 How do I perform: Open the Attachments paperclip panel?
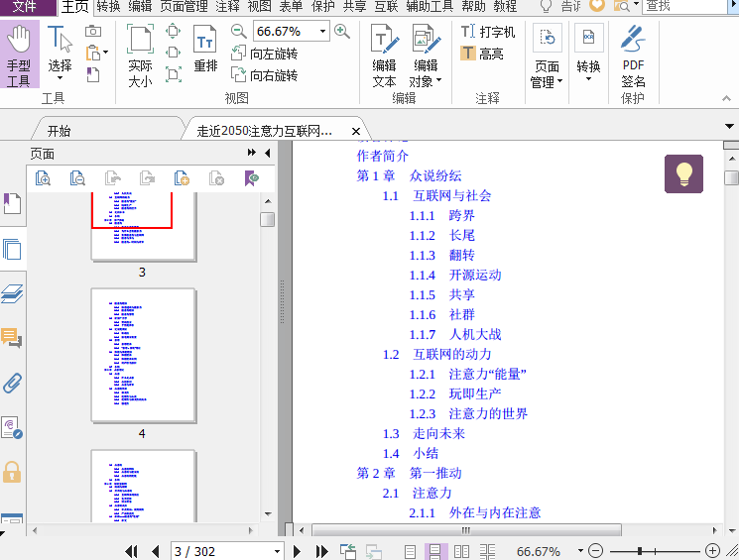click(x=12, y=383)
